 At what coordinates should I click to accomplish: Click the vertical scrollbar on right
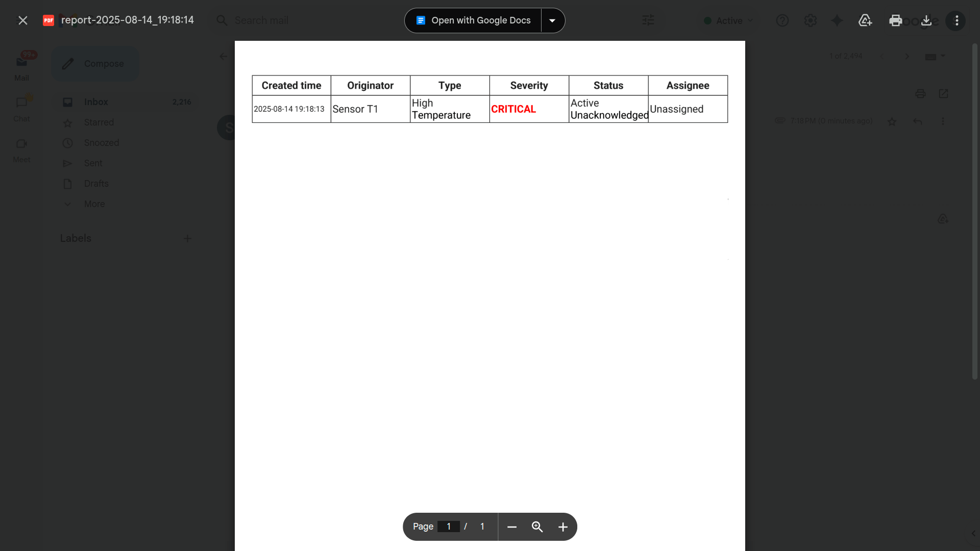[974, 212]
